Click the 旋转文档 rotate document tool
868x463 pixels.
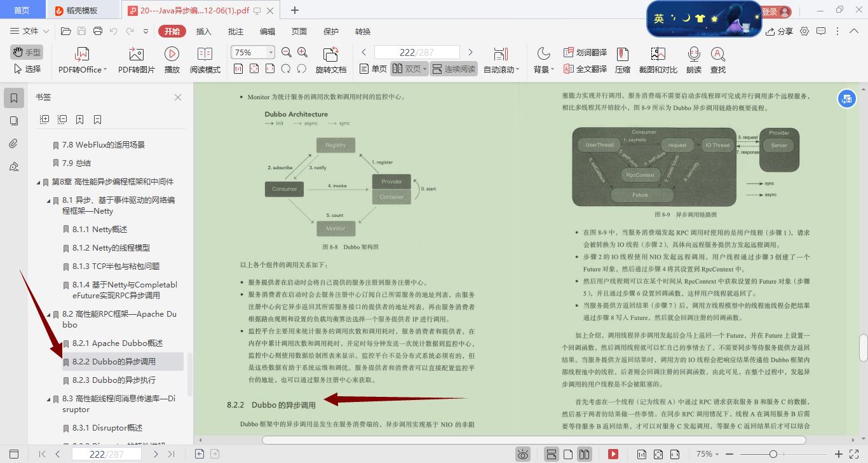click(330, 60)
